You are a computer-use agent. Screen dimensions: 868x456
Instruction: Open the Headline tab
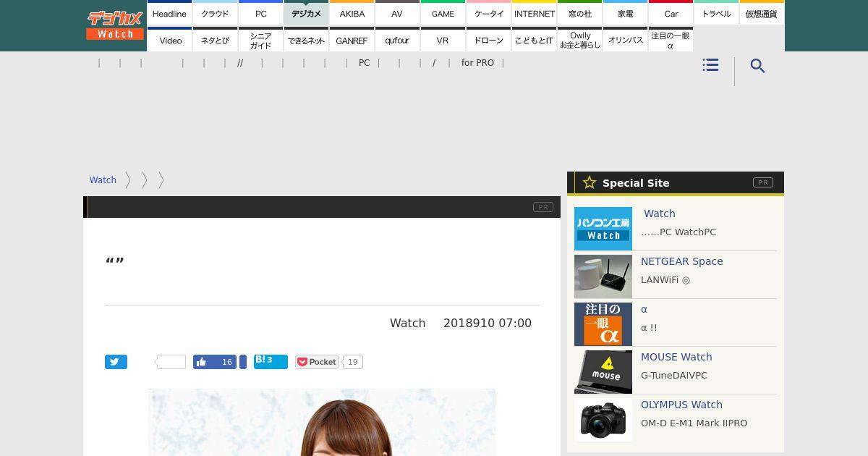coord(169,13)
